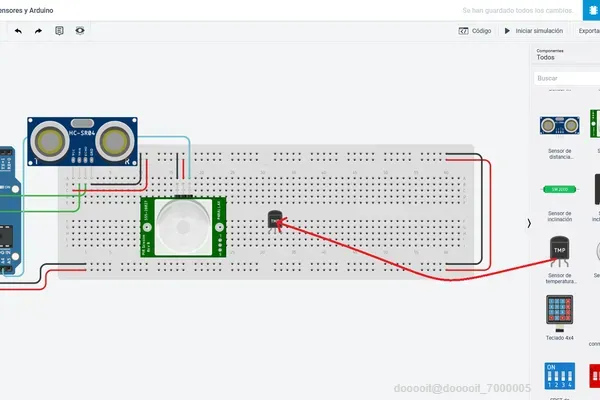
Task: Open the Código editor button
Action: coord(475,31)
